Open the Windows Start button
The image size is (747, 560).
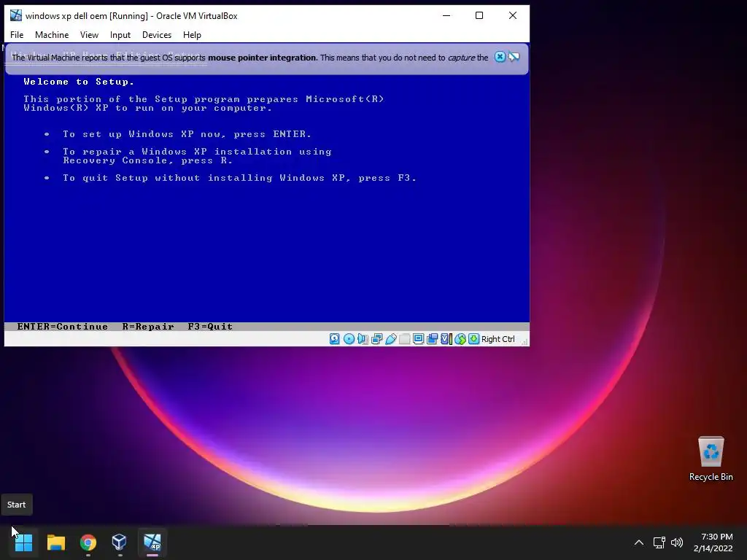coord(23,542)
